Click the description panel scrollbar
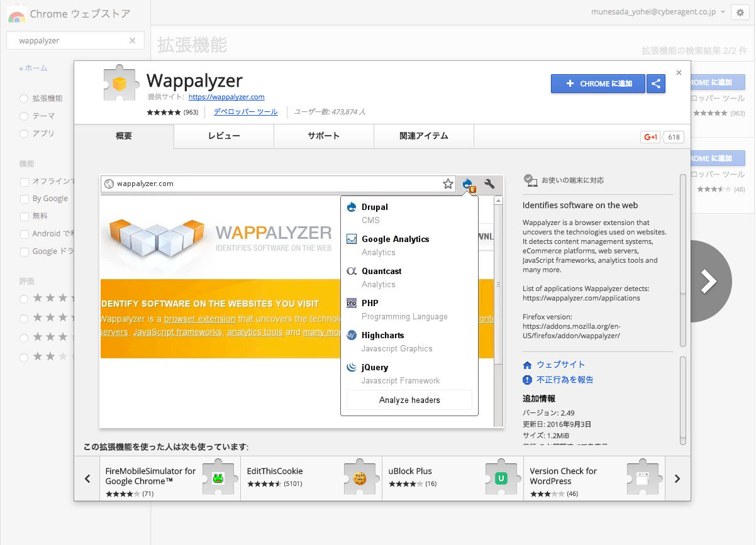Image resolution: width=756 pixels, height=545 pixels. point(683,260)
